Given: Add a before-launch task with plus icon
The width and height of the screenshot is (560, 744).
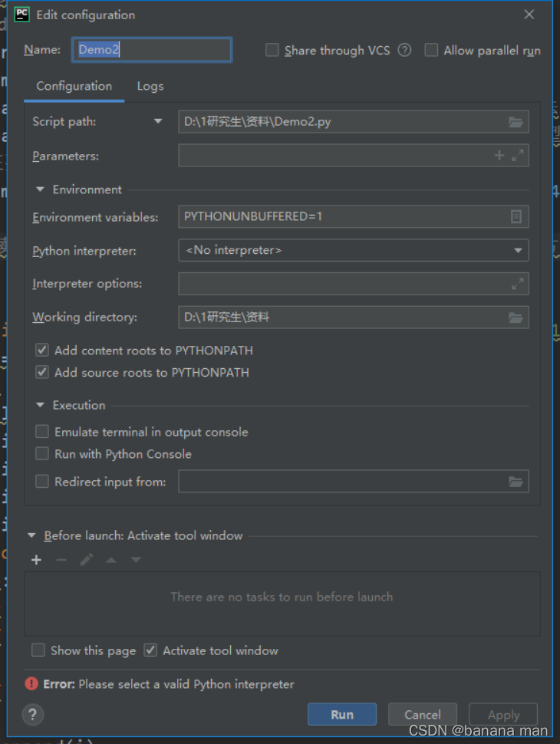Looking at the screenshot, I should 37,560.
